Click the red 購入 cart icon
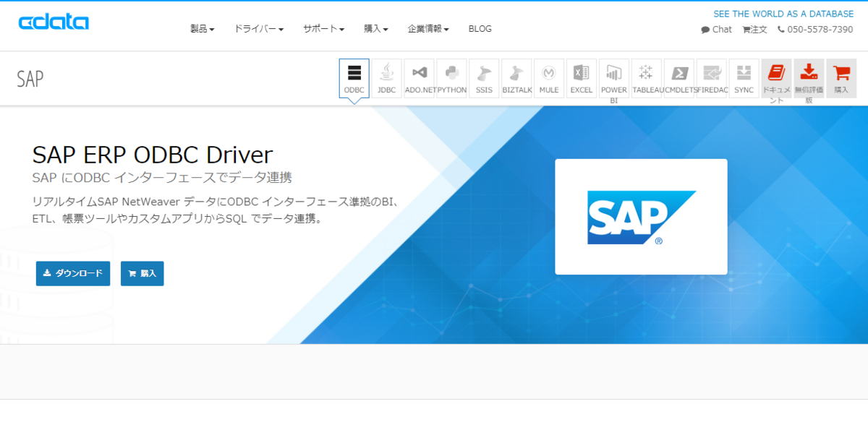 tap(841, 78)
